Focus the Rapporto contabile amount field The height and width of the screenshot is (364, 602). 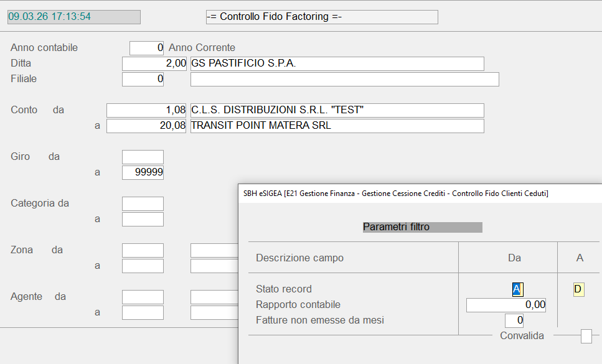click(x=506, y=305)
